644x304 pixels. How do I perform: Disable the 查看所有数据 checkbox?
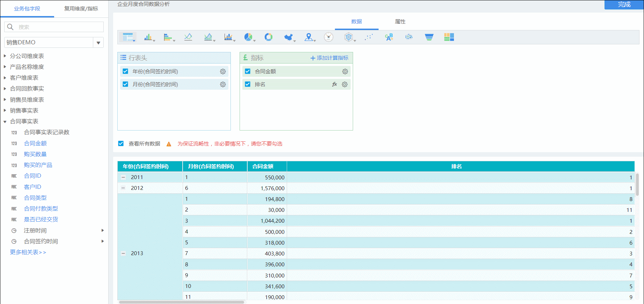click(121, 143)
